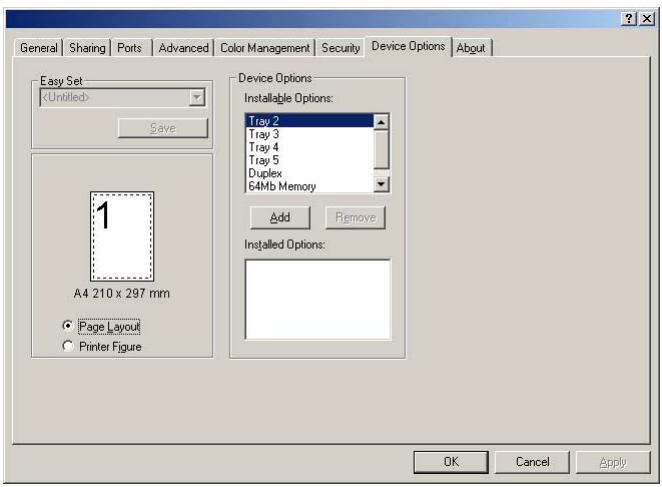Click the Cancel button
This screenshot has width=662, height=487.
[532, 462]
